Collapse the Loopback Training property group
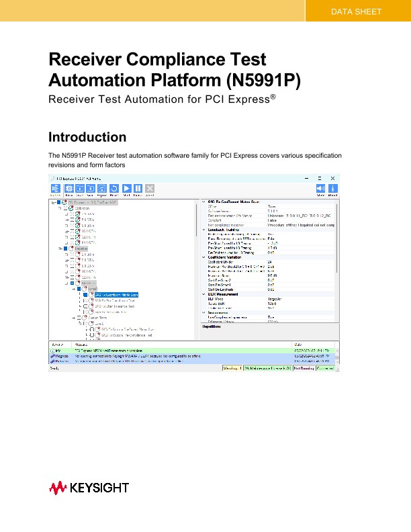The image size is (411, 532). pyautogui.click(x=203, y=230)
